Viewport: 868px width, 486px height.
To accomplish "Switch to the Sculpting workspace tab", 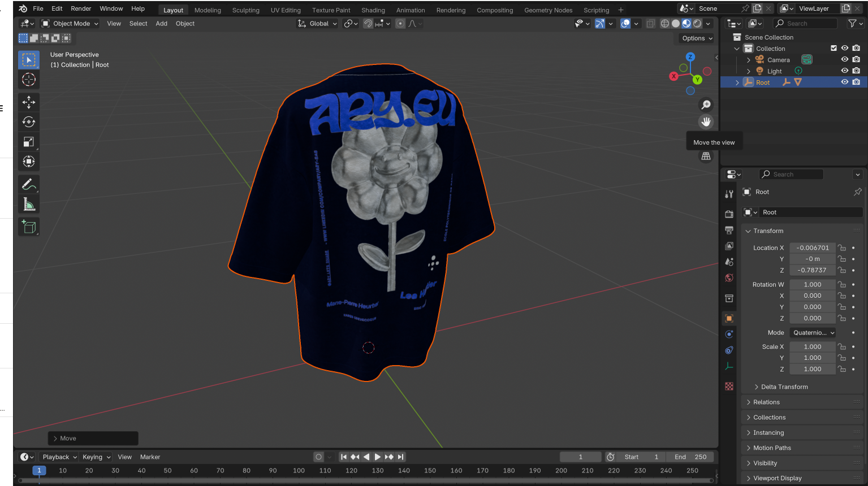I will 245,10.
